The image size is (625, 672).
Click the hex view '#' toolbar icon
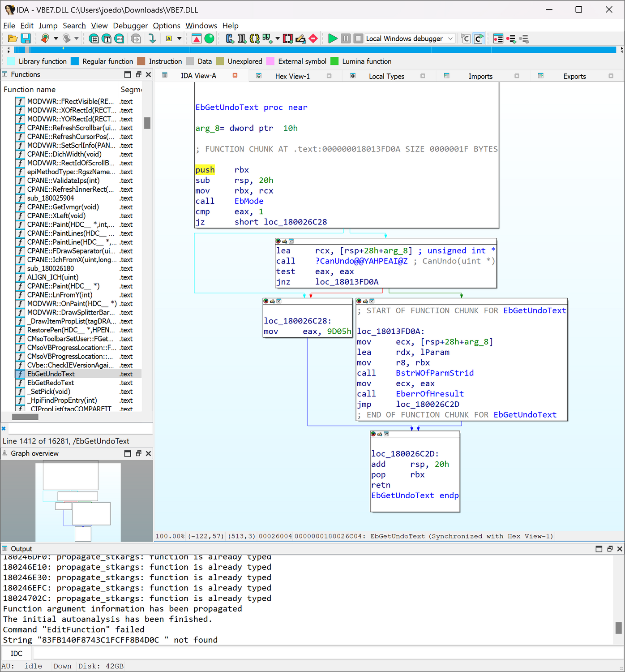(94, 39)
